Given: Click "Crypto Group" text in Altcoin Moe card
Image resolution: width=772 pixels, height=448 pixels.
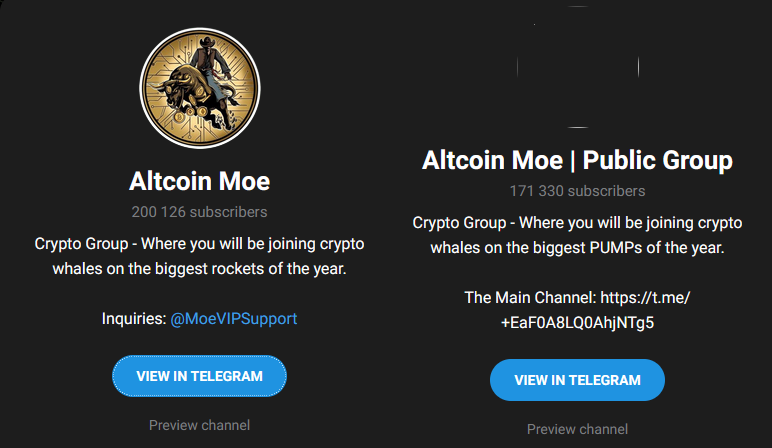Looking at the screenshot, I should [78, 244].
